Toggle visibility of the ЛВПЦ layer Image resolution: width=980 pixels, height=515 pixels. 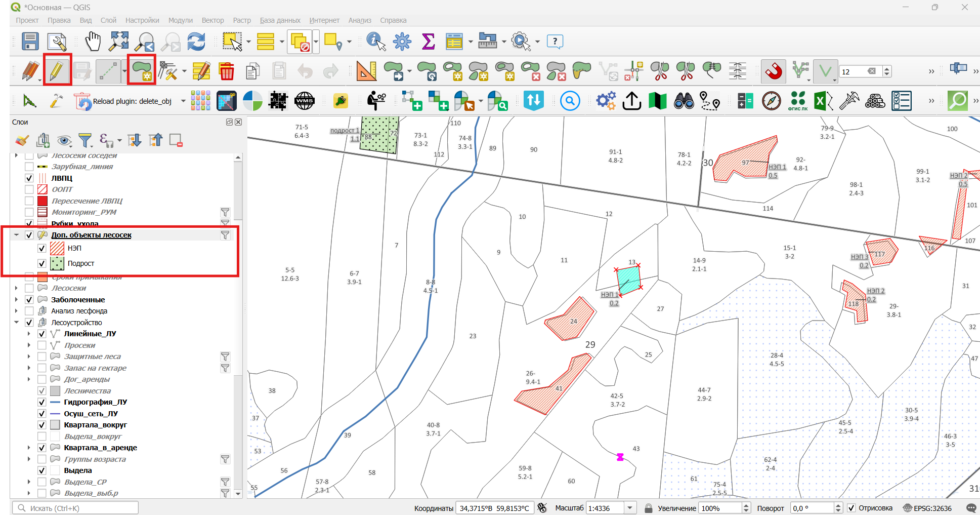click(29, 178)
